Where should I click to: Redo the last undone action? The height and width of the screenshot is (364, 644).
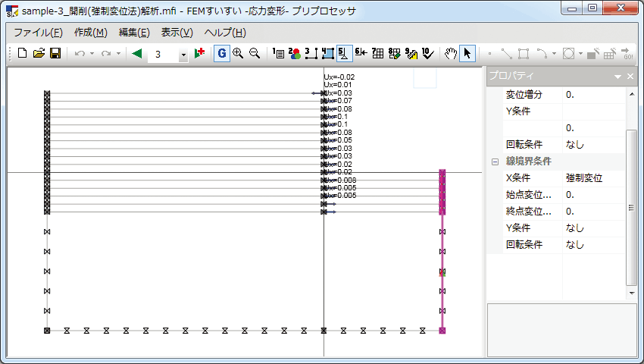click(106, 54)
